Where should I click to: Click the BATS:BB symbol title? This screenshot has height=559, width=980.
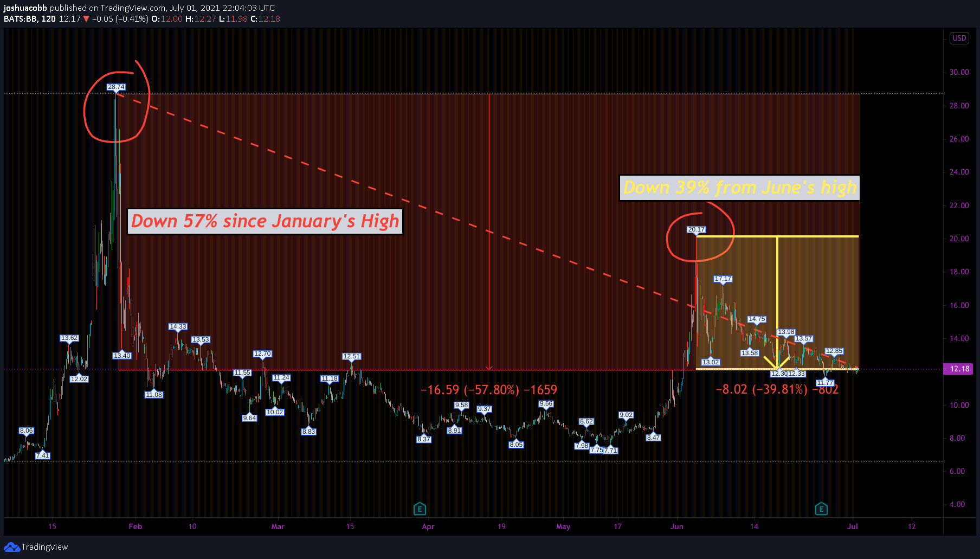click(21, 18)
